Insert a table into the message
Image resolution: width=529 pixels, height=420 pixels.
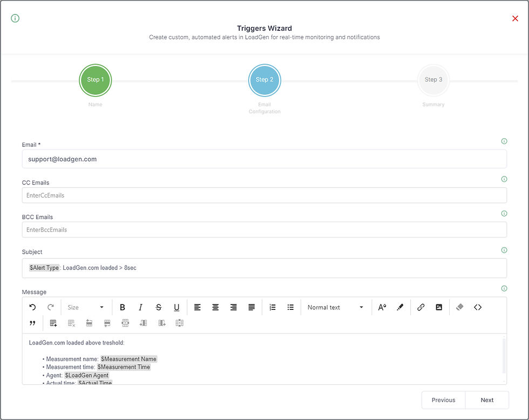52,322
